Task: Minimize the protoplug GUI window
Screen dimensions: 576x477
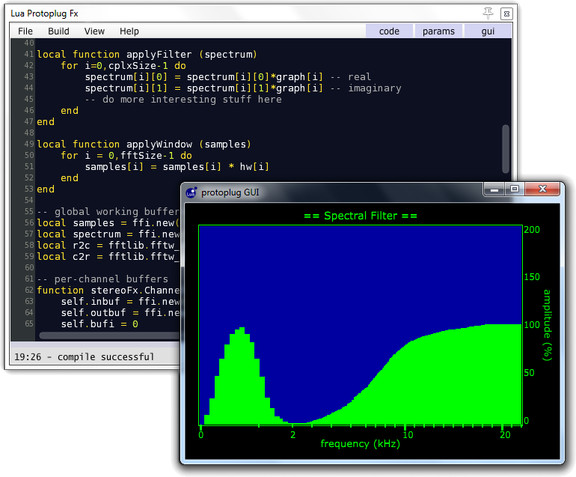Action: (494, 190)
